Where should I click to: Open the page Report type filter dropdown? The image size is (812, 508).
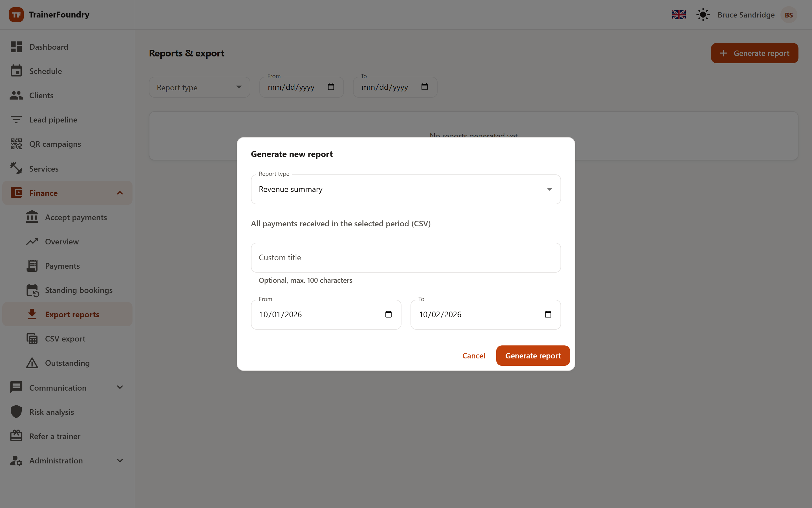(x=199, y=87)
